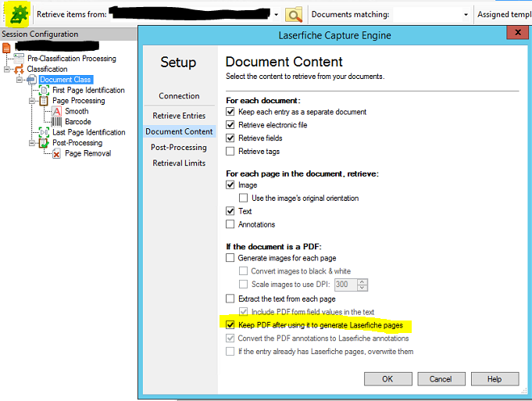Decrease the DPI value with the down arrow
532x401 pixels.
click(x=362, y=288)
